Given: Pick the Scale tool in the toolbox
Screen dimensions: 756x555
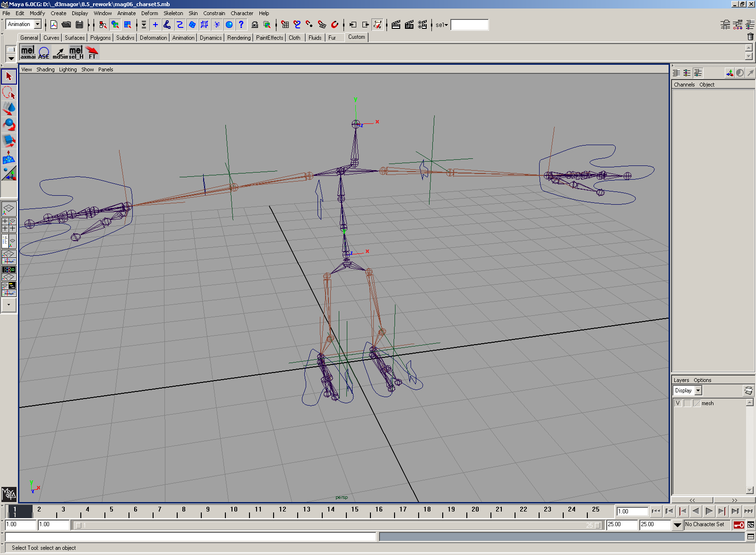Looking at the screenshot, I should coord(9,140).
